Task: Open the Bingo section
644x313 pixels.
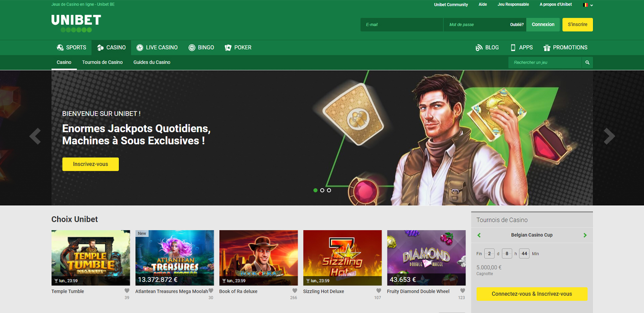Action: coord(201,48)
